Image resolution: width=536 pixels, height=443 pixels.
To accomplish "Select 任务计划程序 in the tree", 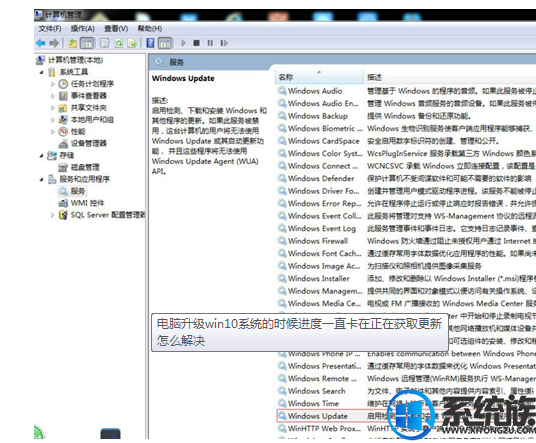I will click(92, 84).
